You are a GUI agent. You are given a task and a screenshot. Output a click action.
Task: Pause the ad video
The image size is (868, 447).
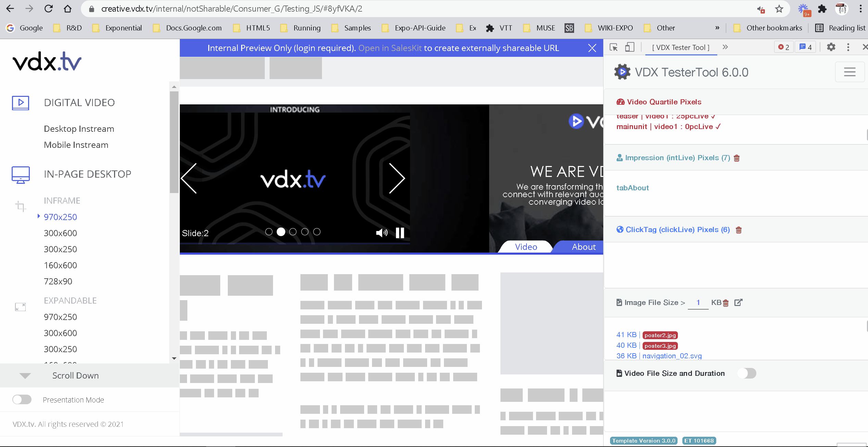coord(400,233)
